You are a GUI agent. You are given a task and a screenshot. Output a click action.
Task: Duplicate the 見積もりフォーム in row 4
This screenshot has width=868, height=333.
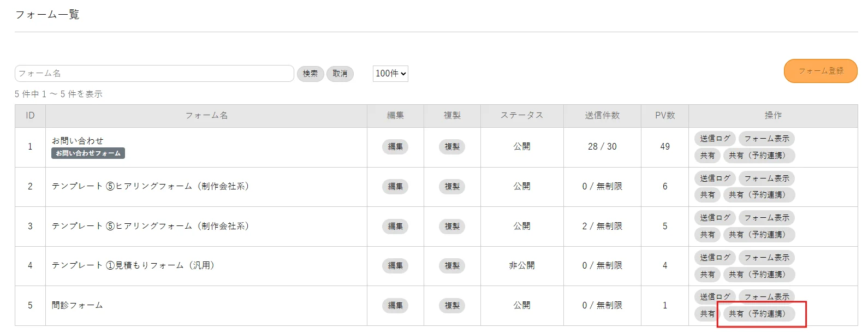[451, 266]
